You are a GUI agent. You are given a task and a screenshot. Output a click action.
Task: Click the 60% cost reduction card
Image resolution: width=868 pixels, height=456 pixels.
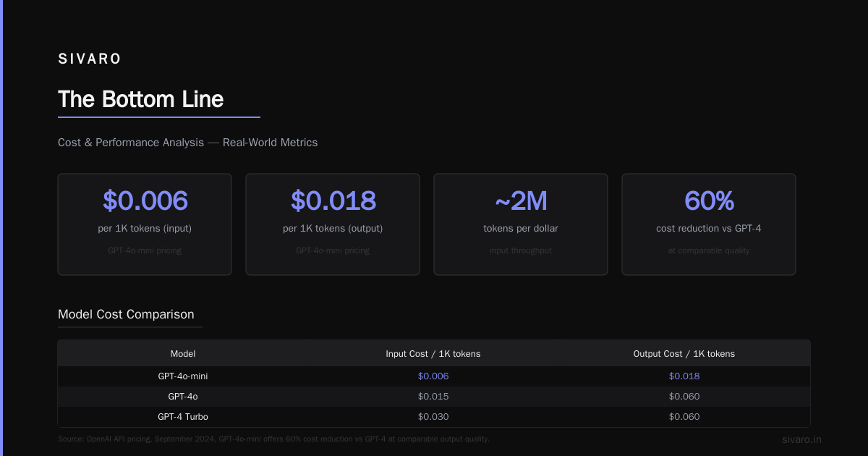coord(709,224)
